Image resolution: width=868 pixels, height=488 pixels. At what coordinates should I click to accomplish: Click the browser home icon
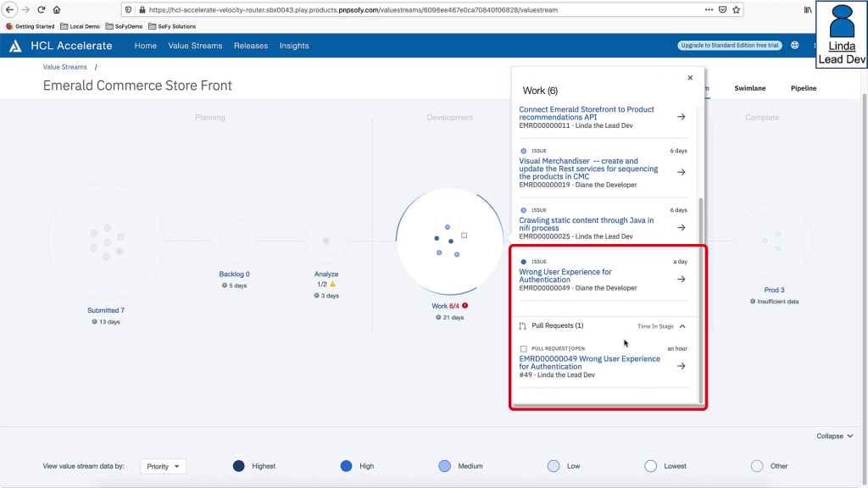click(x=57, y=10)
